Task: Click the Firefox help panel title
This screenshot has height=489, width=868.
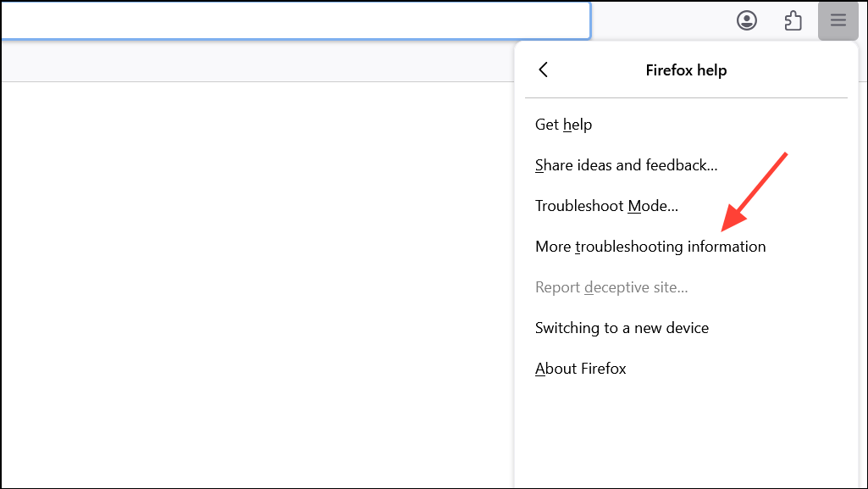Action: click(686, 70)
